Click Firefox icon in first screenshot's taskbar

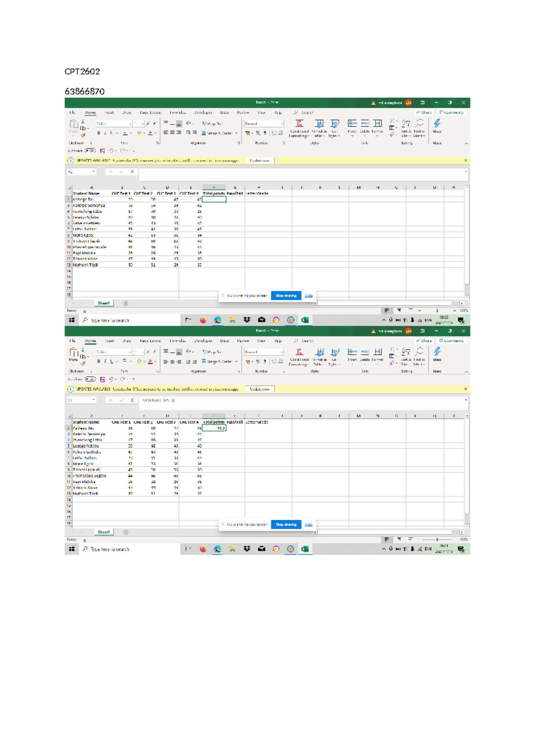point(203,320)
